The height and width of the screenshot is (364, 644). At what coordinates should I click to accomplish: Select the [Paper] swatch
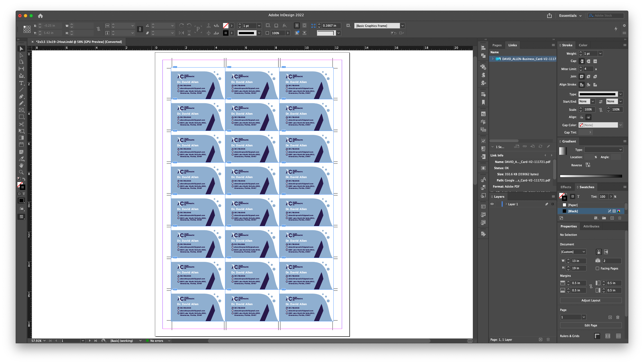tap(573, 205)
